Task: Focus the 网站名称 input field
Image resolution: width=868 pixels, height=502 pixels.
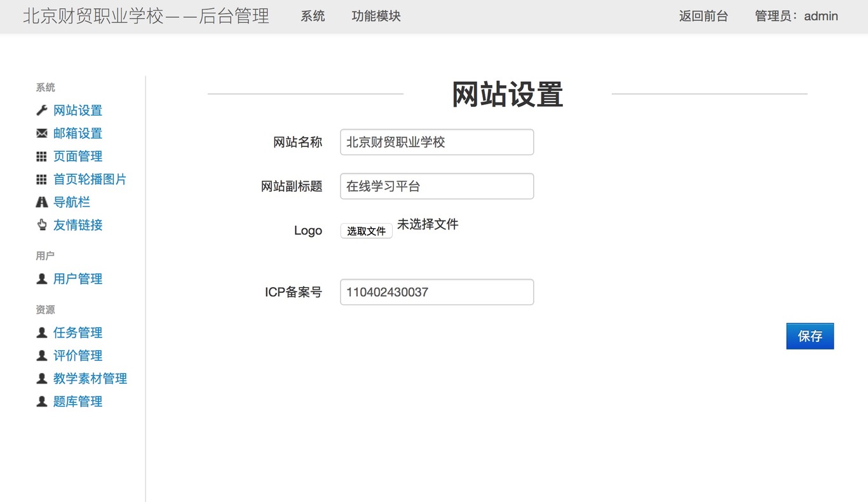Action: [437, 142]
